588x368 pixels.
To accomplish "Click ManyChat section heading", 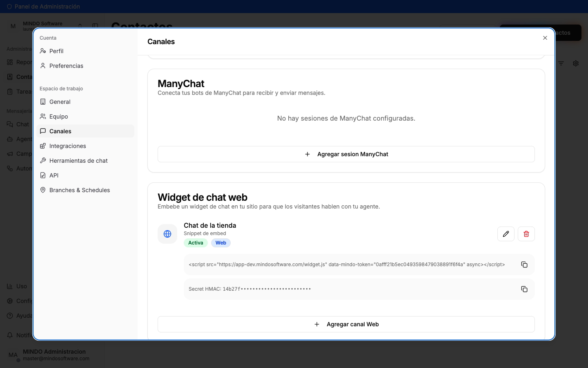I will [181, 83].
